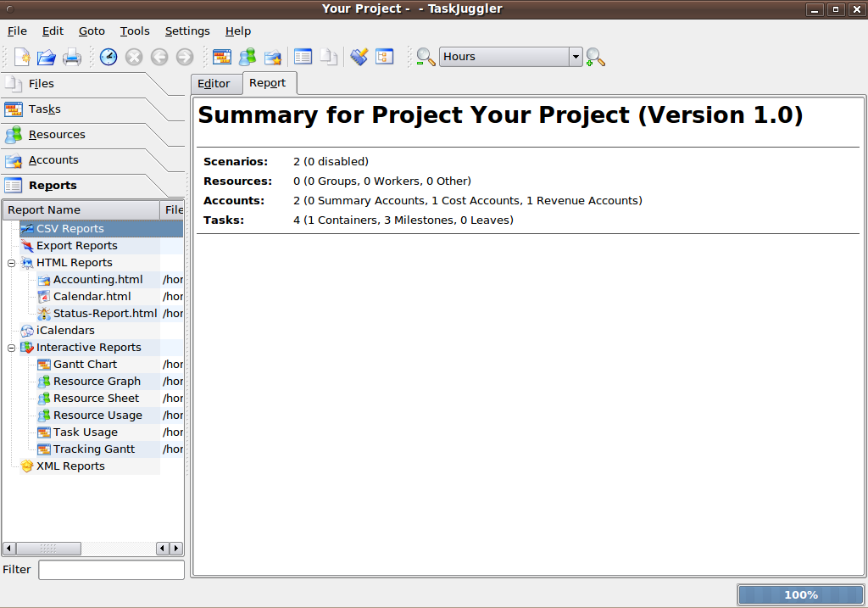Click the Print toolbar icon

(x=71, y=57)
